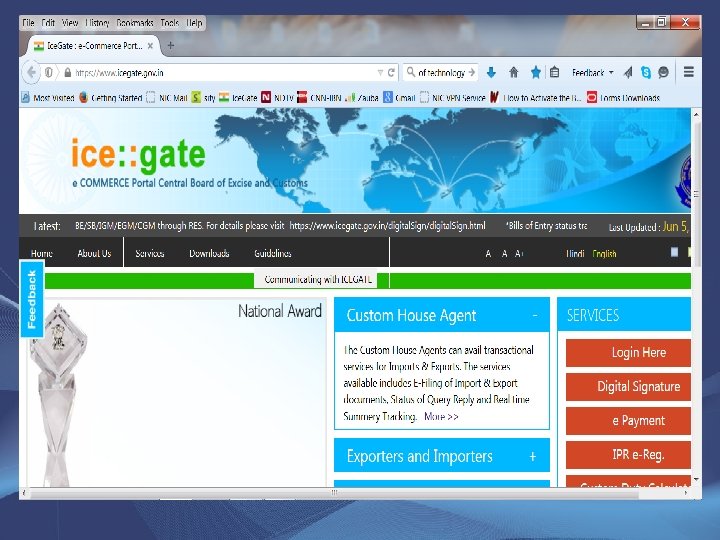The height and width of the screenshot is (540, 720).
Task: Open the NIC Mail bookmark
Action: tap(167, 98)
